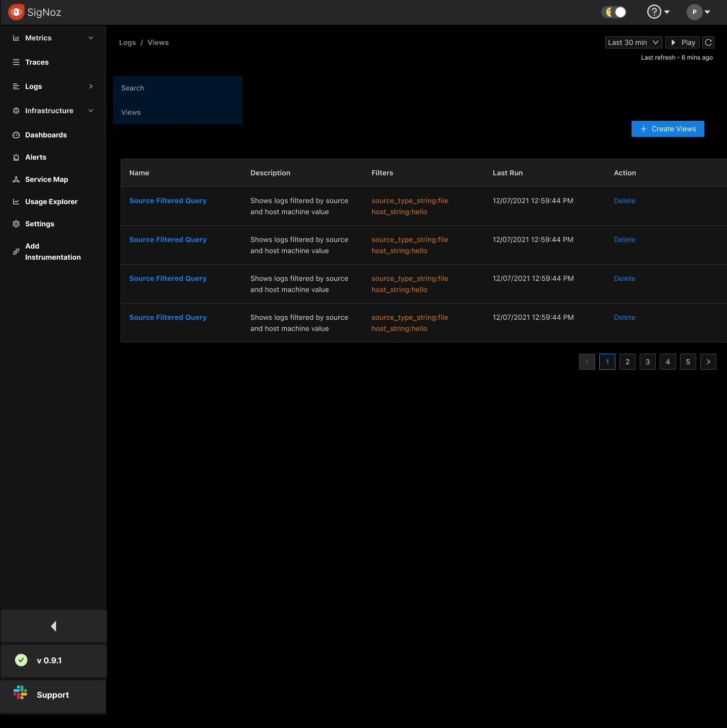This screenshot has width=727, height=728.
Task: Click the Create Views button
Action: pos(667,129)
